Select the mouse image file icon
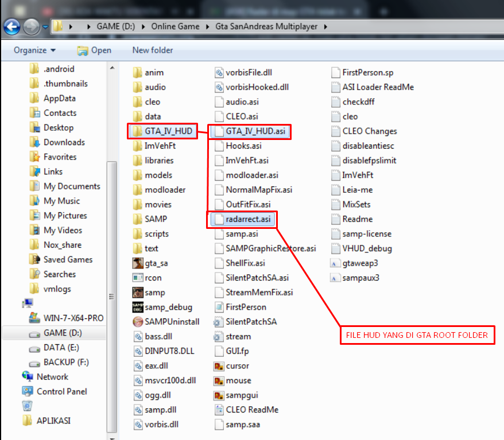This screenshot has height=440, width=504. (219, 380)
